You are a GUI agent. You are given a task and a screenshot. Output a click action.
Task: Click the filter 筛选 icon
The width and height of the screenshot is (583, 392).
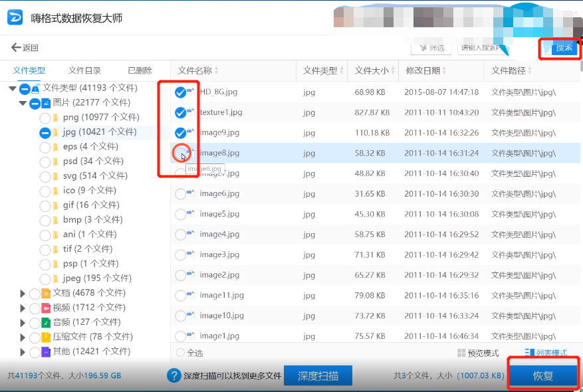(424, 47)
